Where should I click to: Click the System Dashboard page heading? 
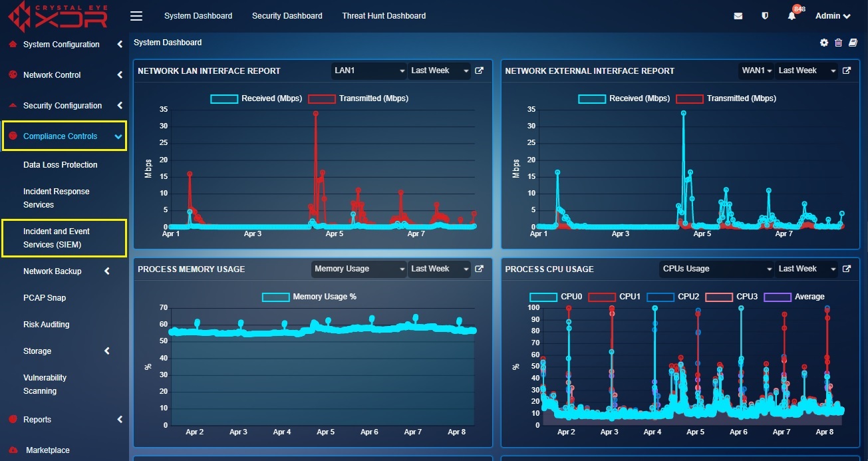point(168,43)
